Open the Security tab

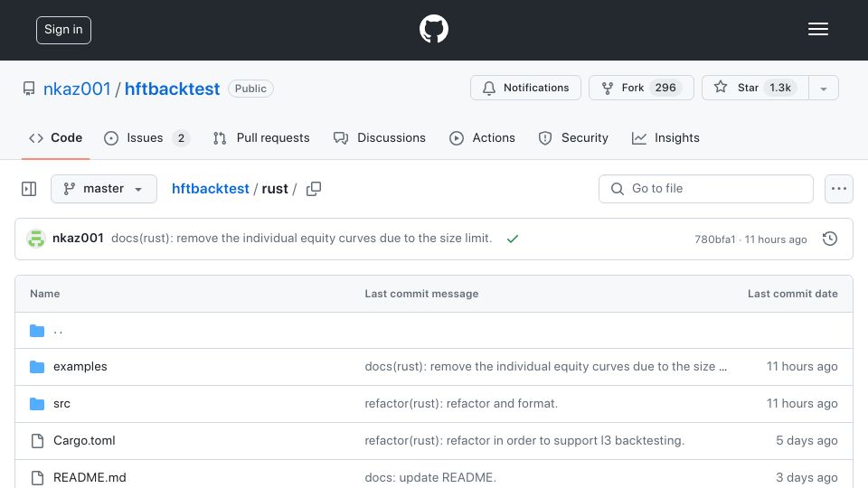pos(573,137)
